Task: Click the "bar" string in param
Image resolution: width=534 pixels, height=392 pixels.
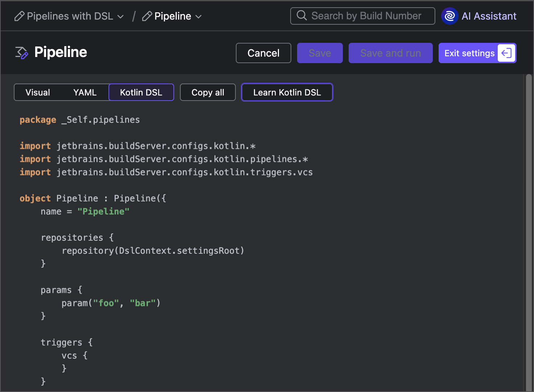Action: tap(143, 303)
